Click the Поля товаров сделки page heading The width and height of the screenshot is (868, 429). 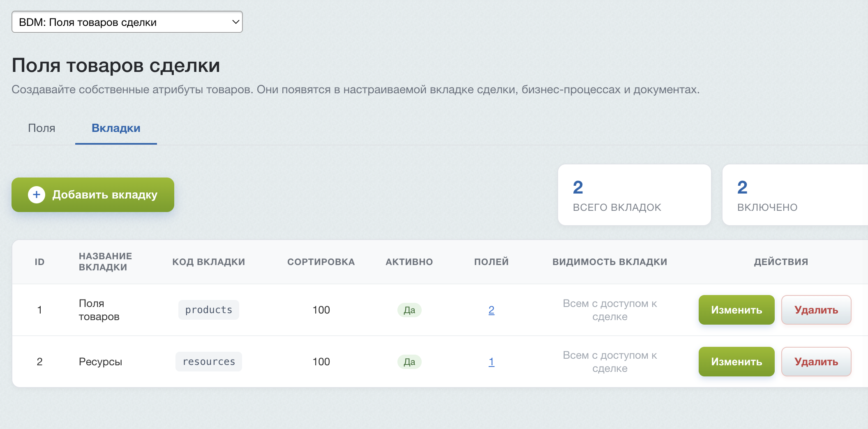pyautogui.click(x=116, y=65)
